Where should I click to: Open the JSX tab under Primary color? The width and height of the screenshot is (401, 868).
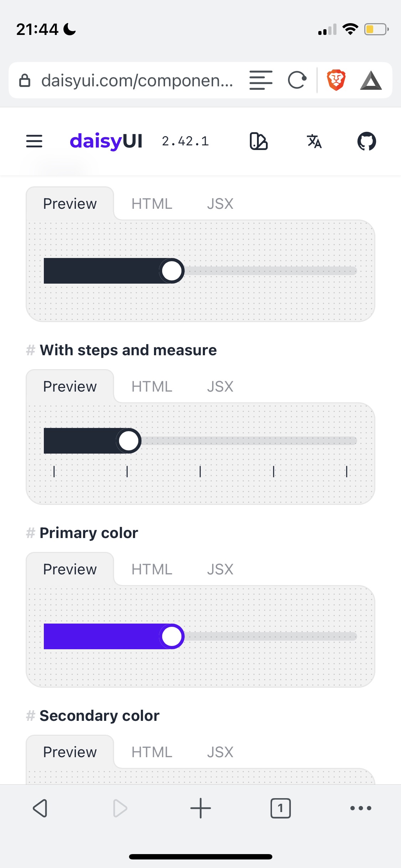[x=220, y=569]
